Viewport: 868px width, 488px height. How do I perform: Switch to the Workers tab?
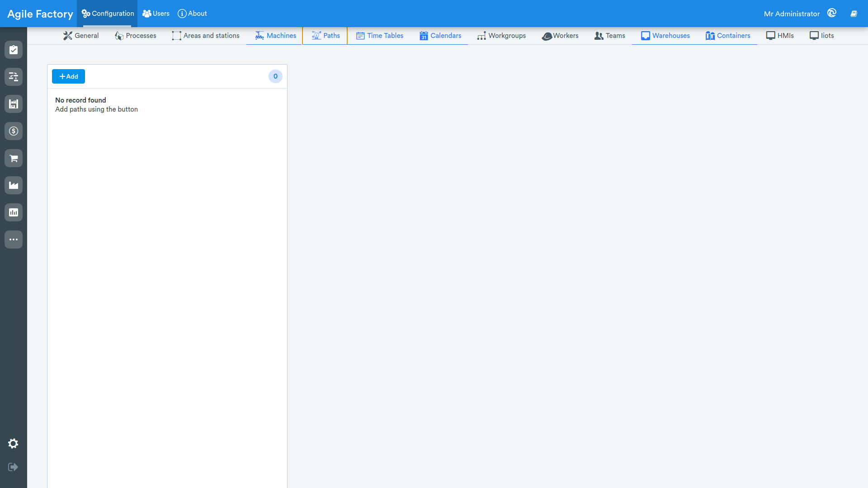pos(560,36)
